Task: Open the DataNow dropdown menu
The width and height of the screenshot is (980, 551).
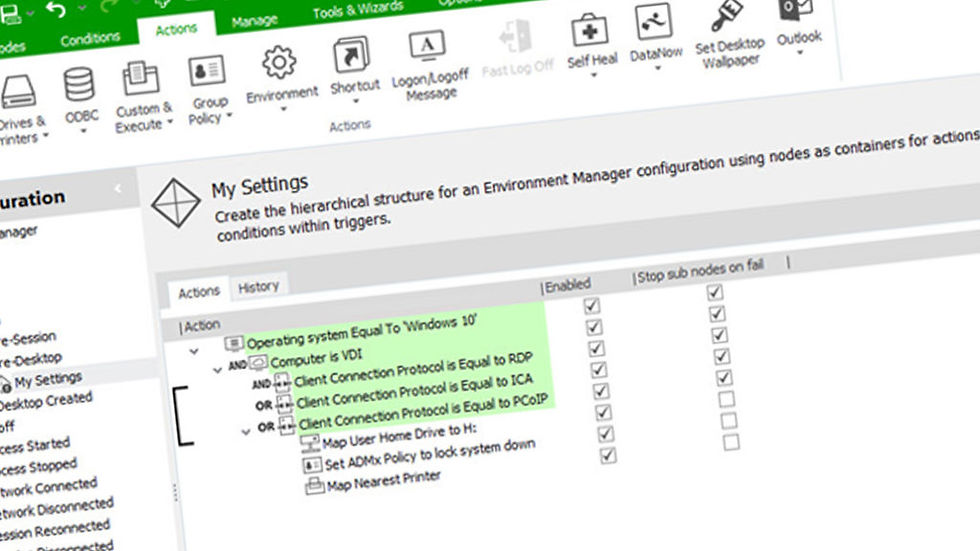Action: (658, 67)
